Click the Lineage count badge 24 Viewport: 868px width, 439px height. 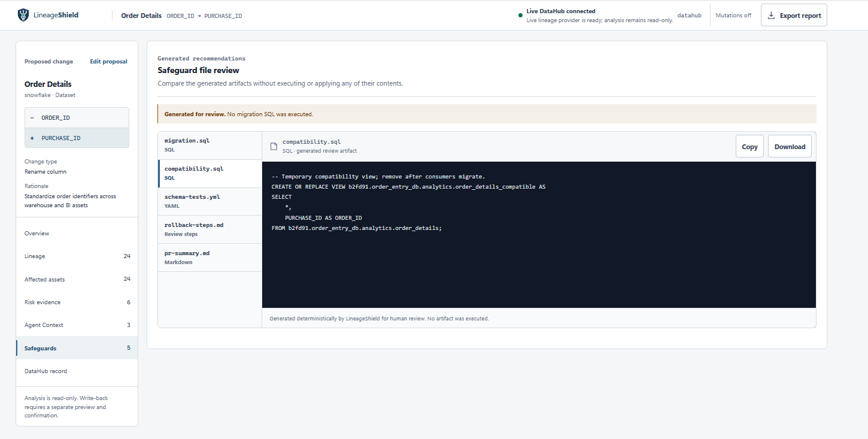point(127,256)
